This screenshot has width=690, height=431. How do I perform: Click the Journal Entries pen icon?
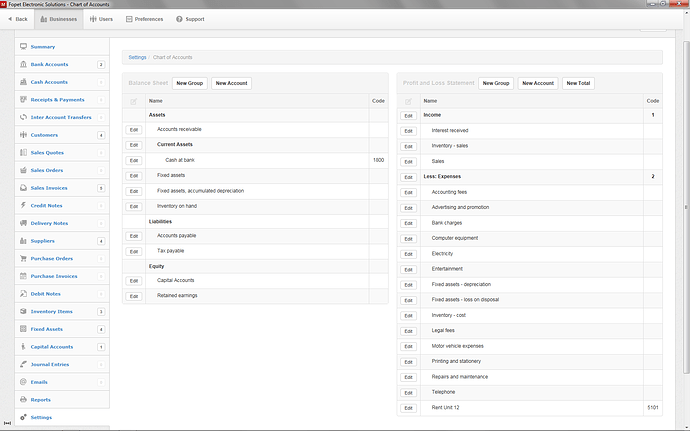click(23, 364)
